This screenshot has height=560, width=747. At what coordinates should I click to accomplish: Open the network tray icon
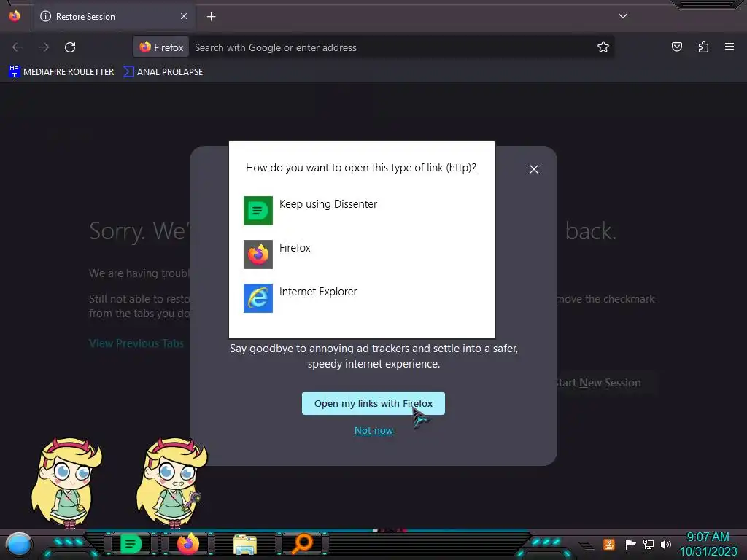click(649, 544)
